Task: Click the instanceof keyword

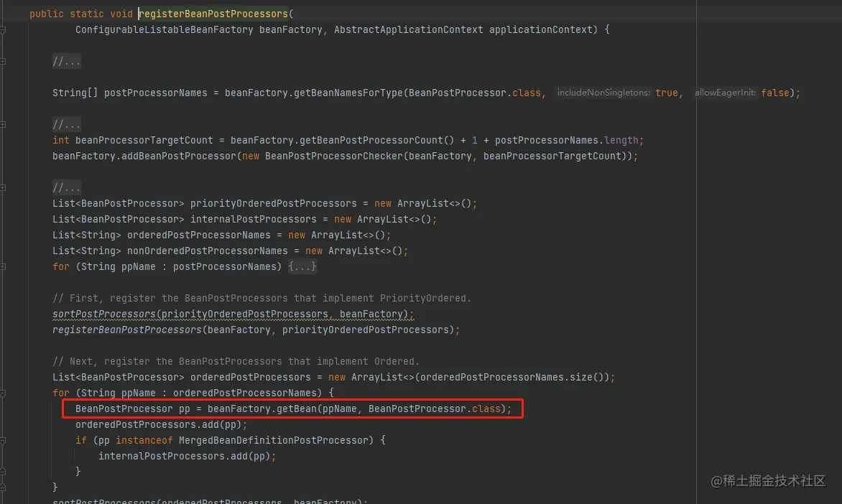Action: click(x=144, y=440)
